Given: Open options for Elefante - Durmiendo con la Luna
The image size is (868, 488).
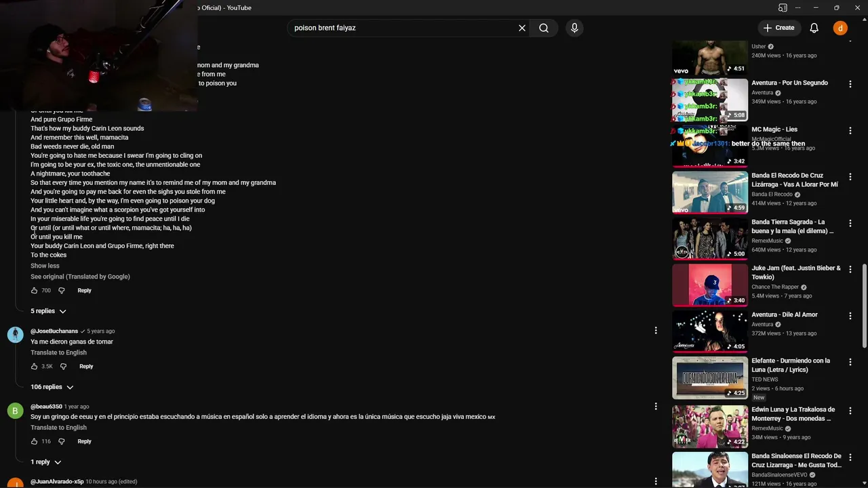Looking at the screenshot, I should 850,362.
